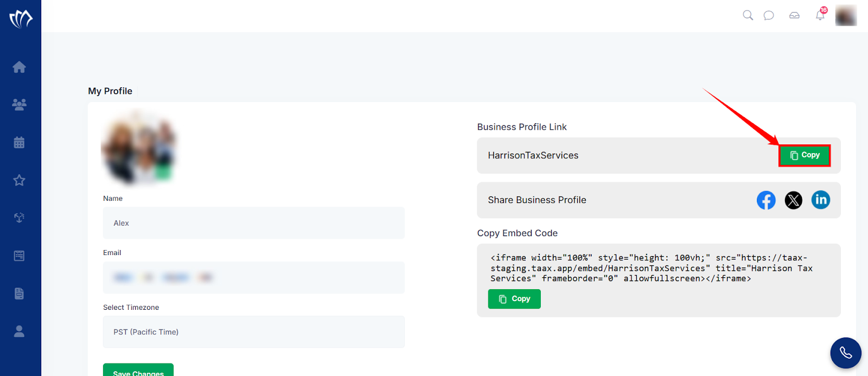Open the notifications bell with badge
The image size is (868, 376).
[x=821, y=14]
